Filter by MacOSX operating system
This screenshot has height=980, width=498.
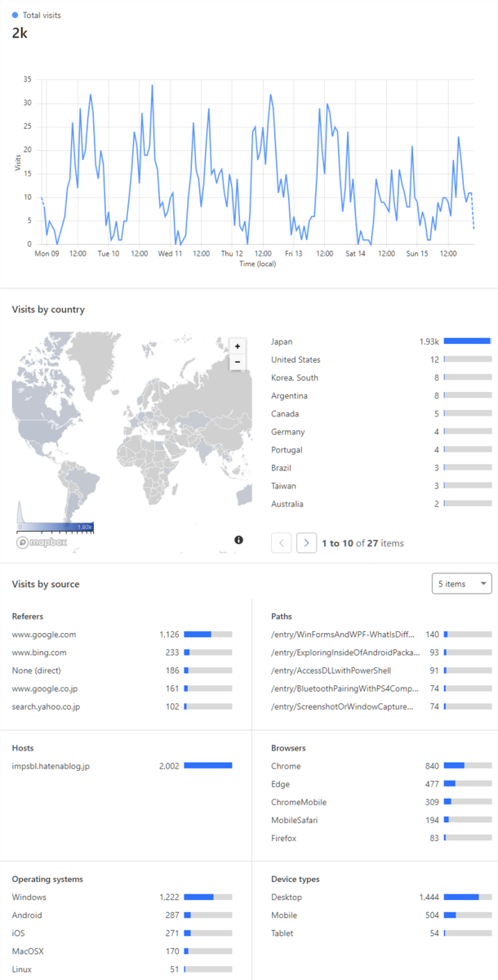click(27, 951)
